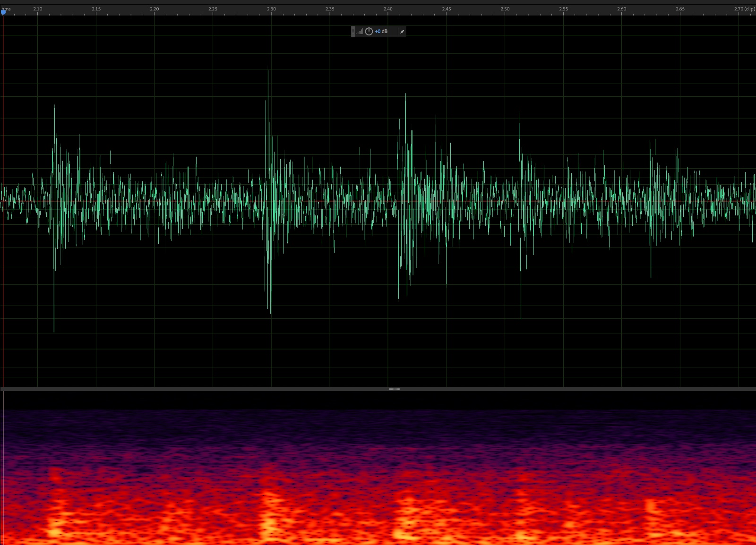Click the 2.50 mark on time ruler
This screenshot has width=756, height=545.
click(x=505, y=9)
